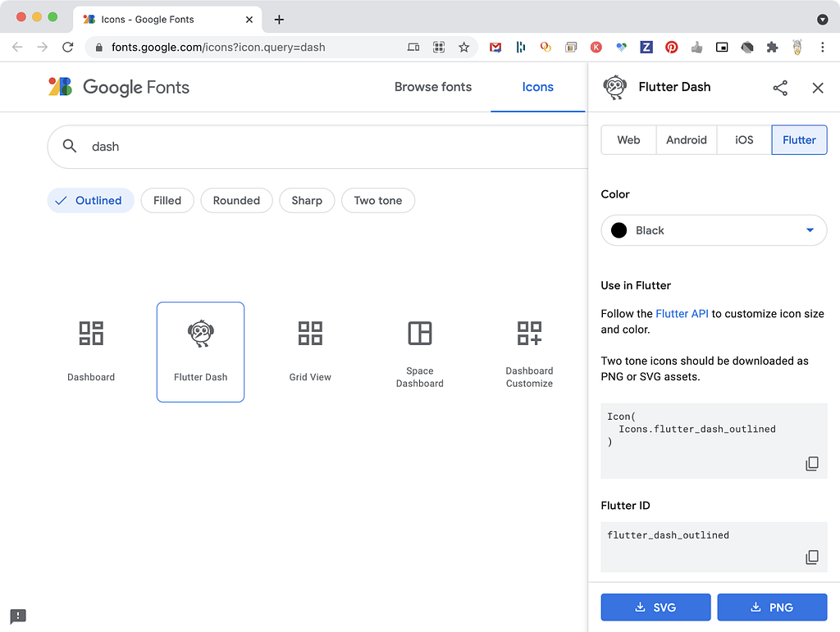Screen dimensions: 840x632
Task: Click the thumbs-up extension icon
Action: [696, 47]
